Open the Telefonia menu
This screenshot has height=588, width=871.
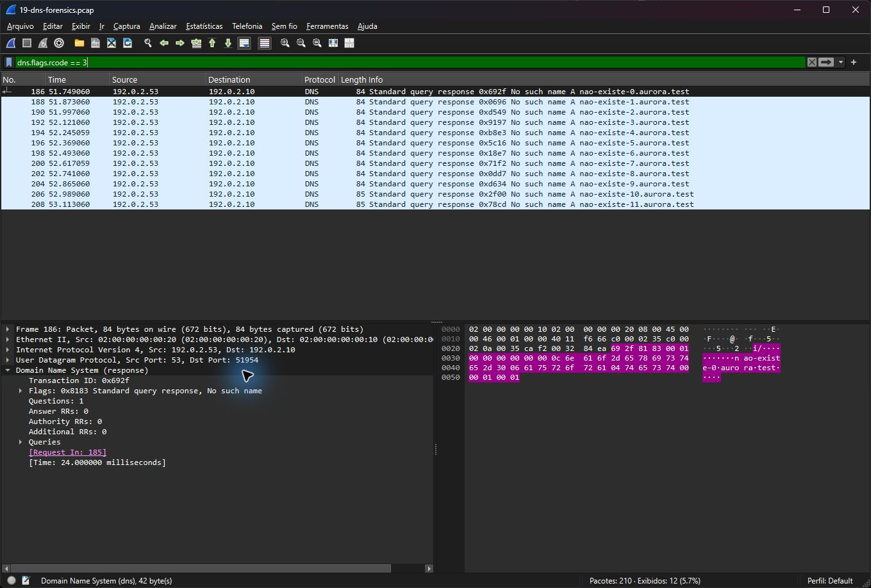(247, 26)
